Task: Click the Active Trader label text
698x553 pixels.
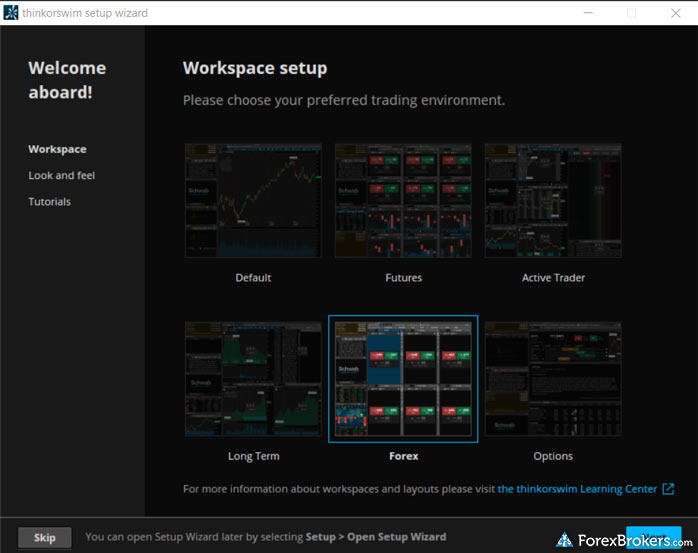Action: tap(553, 278)
